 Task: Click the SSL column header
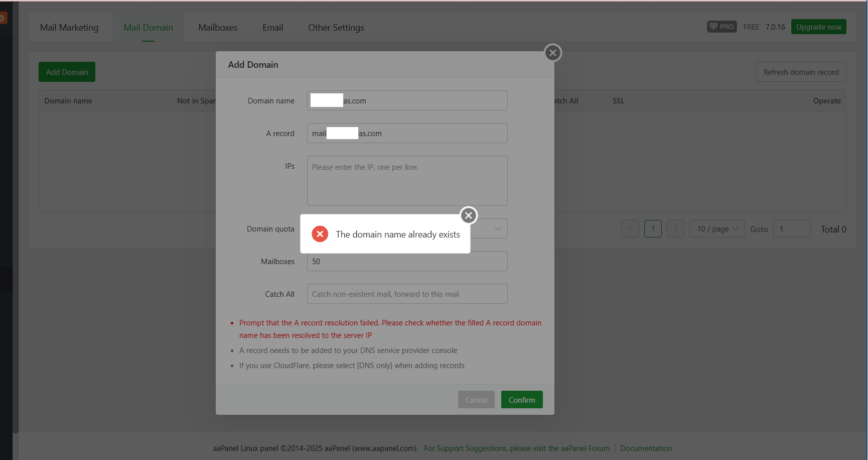pyautogui.click(x=619, y=101)
